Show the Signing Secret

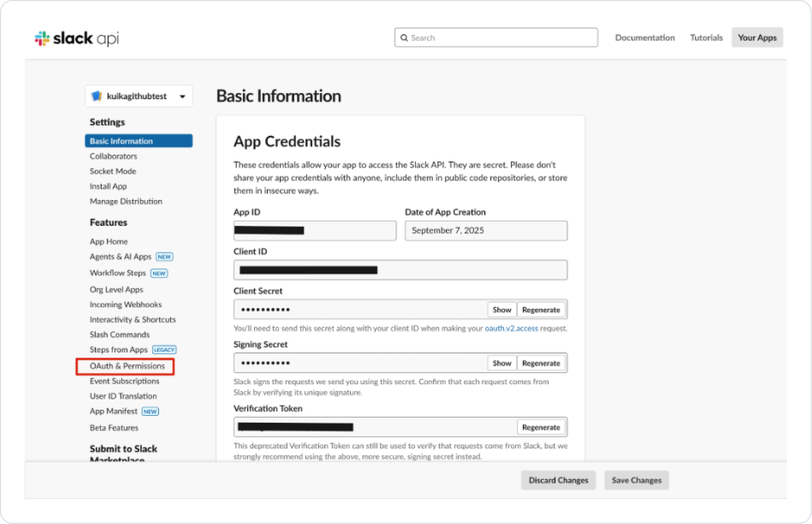[502, 363]
